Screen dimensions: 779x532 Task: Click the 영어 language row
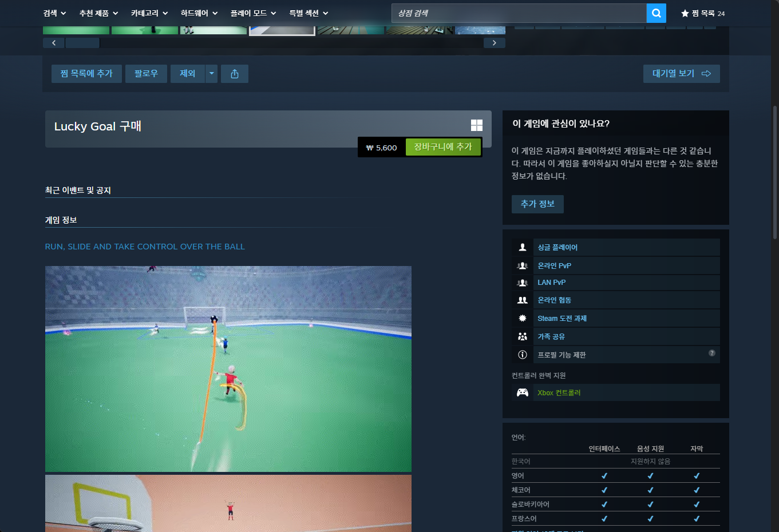(616, 475)
